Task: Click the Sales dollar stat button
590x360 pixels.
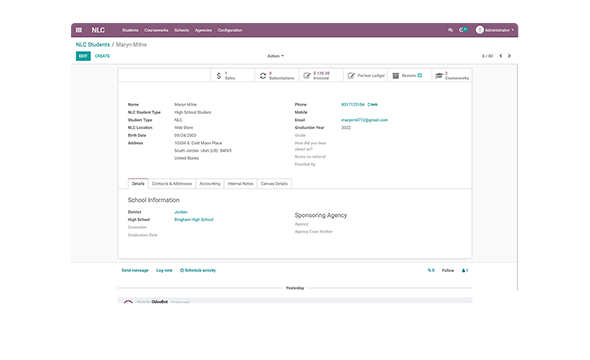Action: coord(233,76)
